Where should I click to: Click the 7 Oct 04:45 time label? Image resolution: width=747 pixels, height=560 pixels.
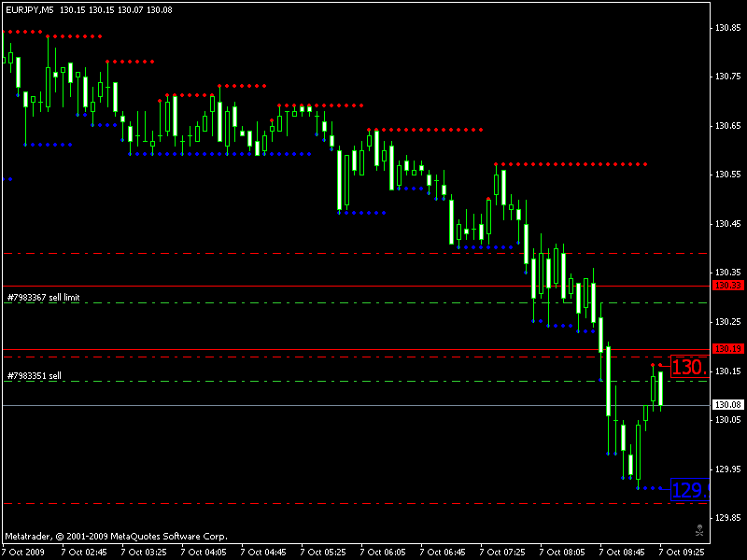pos(263,553)
